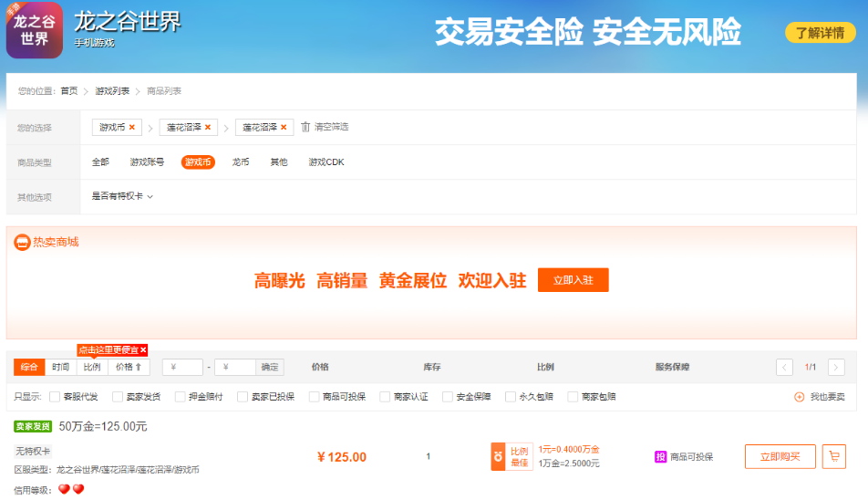Select the 其他 product type
Viewport: 868px width, 500px height.
[x=278, y=162]
